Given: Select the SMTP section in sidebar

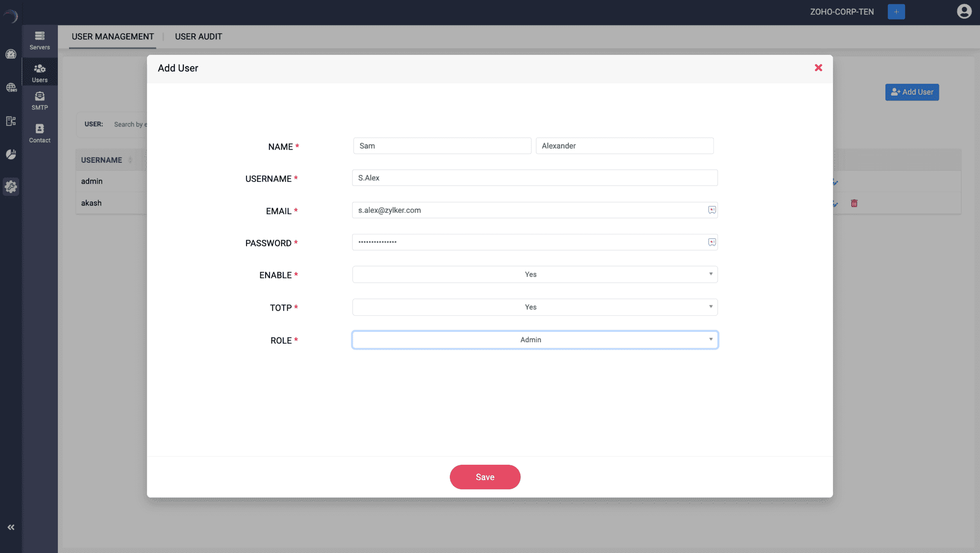Looking at the screenshot, I should coord(39,101).
